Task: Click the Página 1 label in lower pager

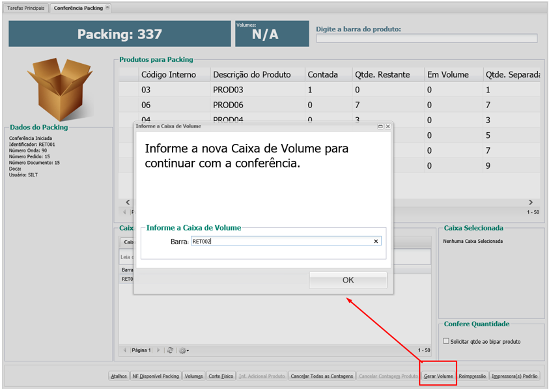Action: [141, 350]
